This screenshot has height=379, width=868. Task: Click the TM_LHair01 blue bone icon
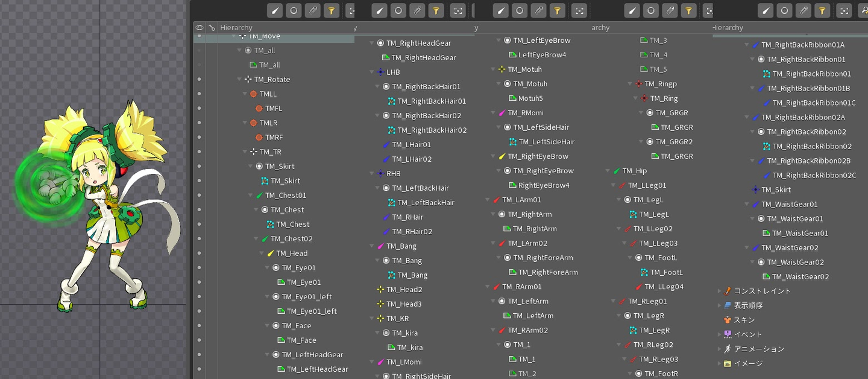tap(386, 145)
